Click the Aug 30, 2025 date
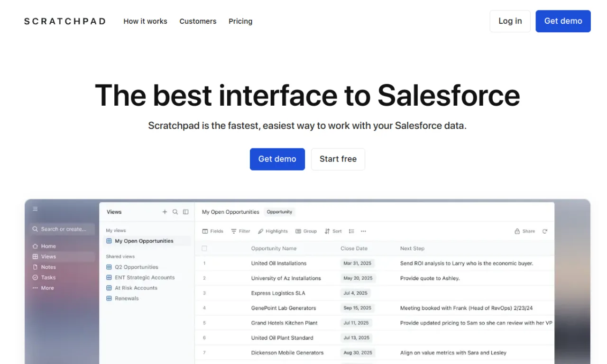Image resolution: width=607 pixels, height=364 pixels. (x=358, y=353)
